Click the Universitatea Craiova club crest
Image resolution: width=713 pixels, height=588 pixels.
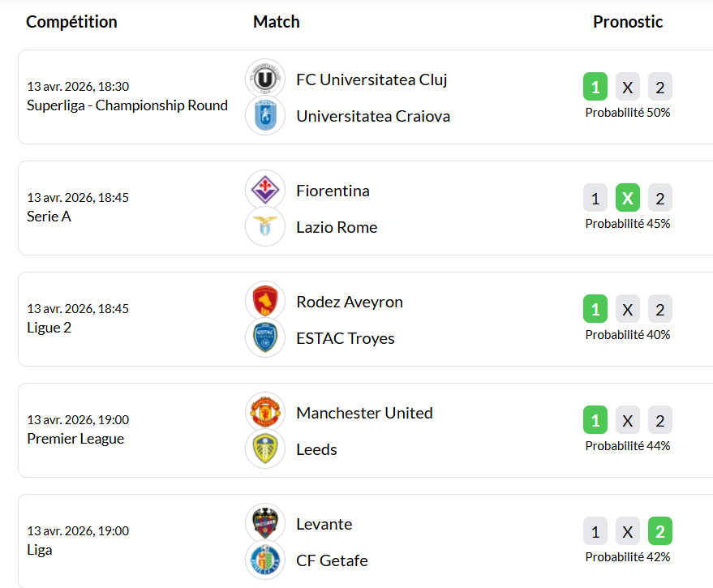point(264,116)
